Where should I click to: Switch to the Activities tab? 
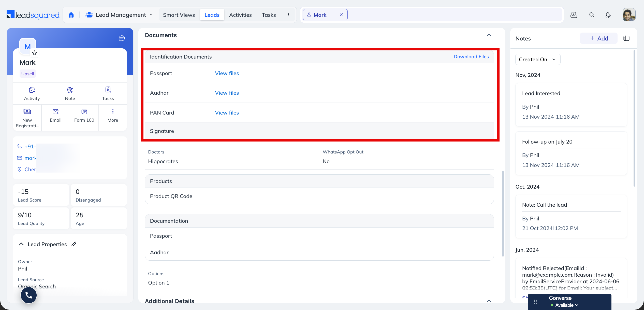(x=240, y=15)
